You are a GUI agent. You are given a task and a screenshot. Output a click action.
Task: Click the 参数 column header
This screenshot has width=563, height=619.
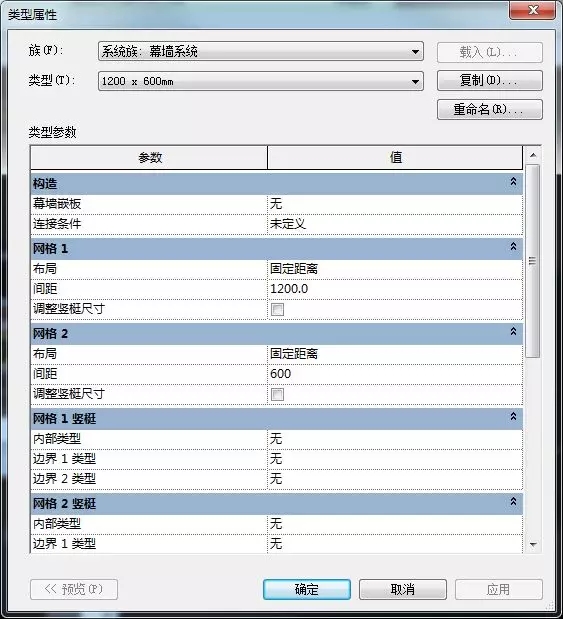pyautogui.click(x=149, y=158)
